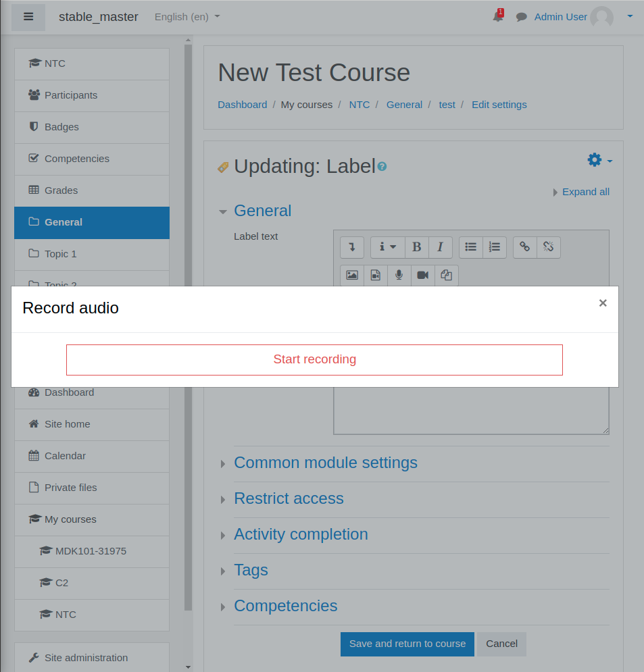This screenshot has width=644, height=672.
Task: Toggle bold formatting
Action: [417, 247]
